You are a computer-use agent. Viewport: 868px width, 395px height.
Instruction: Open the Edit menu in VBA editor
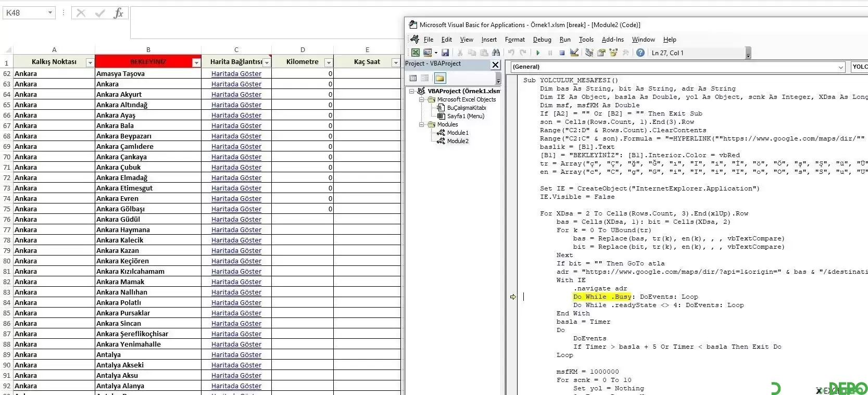447,40
